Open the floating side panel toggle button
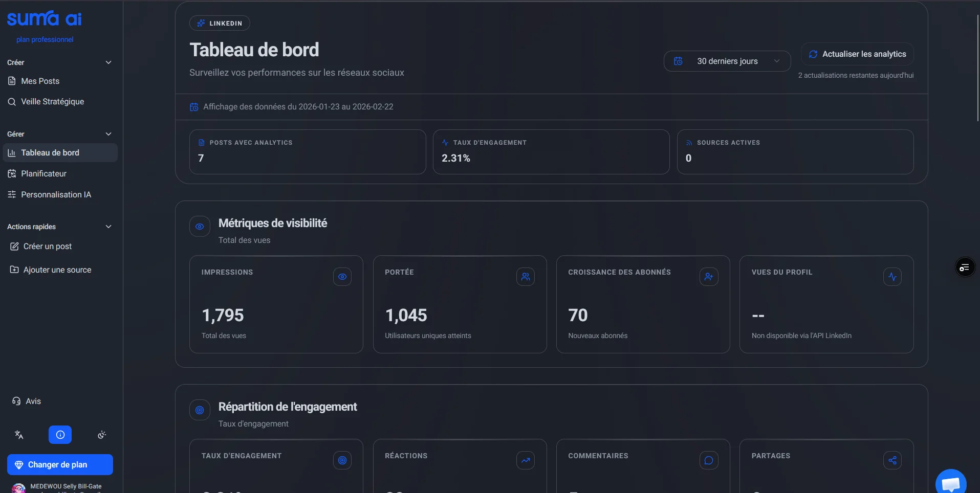The height and width of the screenshot is (493, 980). coord(965,267)
